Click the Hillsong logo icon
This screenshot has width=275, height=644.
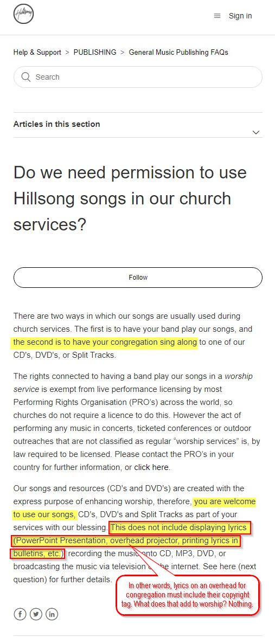click(x=23, y=15)
